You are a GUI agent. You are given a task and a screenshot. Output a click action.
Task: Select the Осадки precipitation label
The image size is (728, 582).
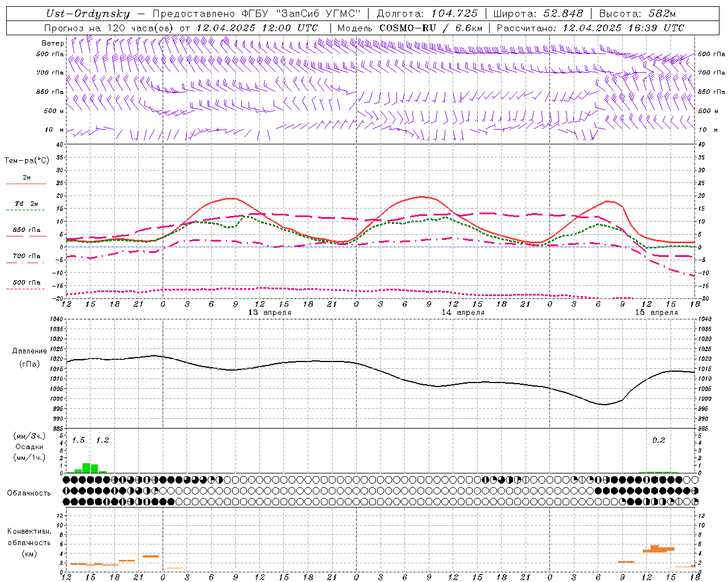coord(30,447)
